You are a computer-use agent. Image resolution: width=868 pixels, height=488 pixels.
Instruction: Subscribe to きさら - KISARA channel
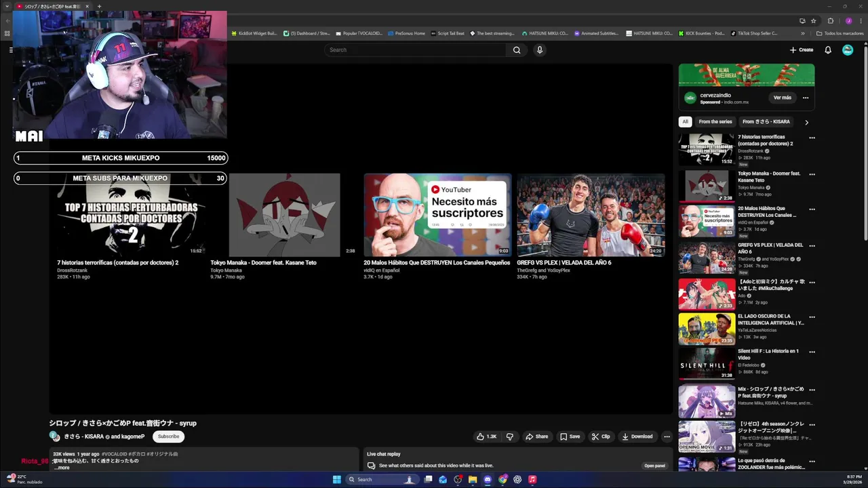(x=169, y=436)
